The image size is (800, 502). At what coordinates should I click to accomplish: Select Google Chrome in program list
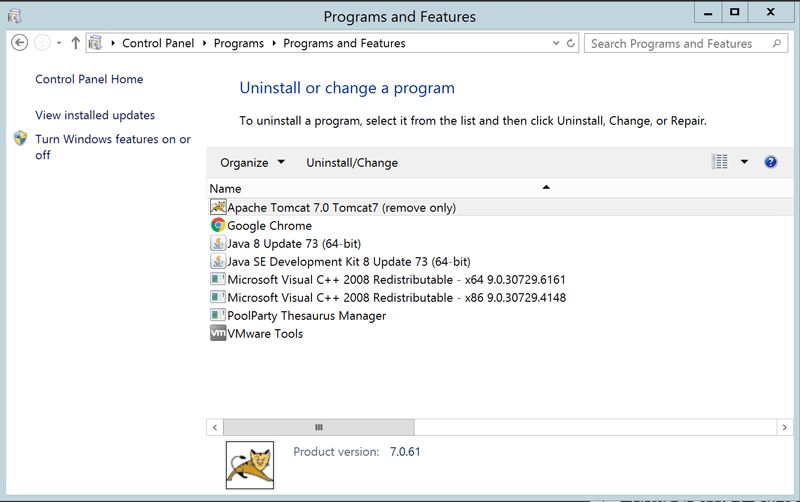(269, 225)
